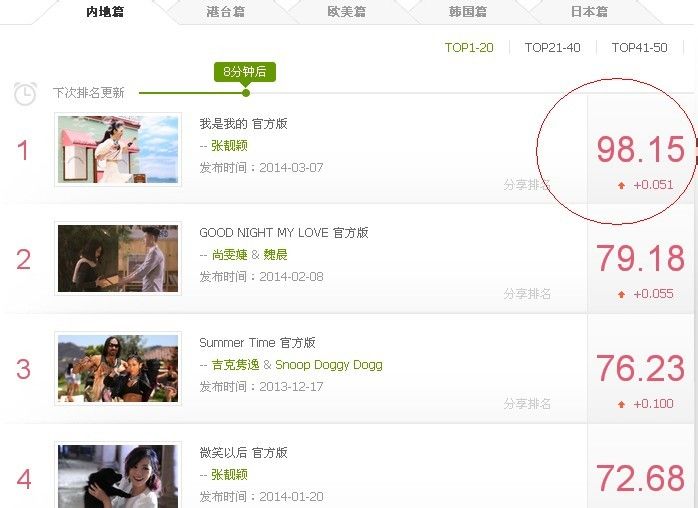Select the TOP1-20 ranking range

coord(469,48)
